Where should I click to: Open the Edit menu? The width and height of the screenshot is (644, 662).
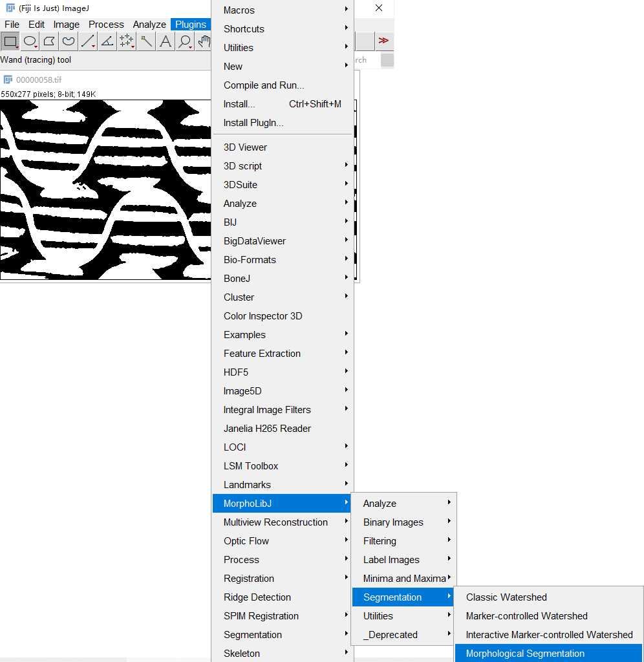click(36, 25)
